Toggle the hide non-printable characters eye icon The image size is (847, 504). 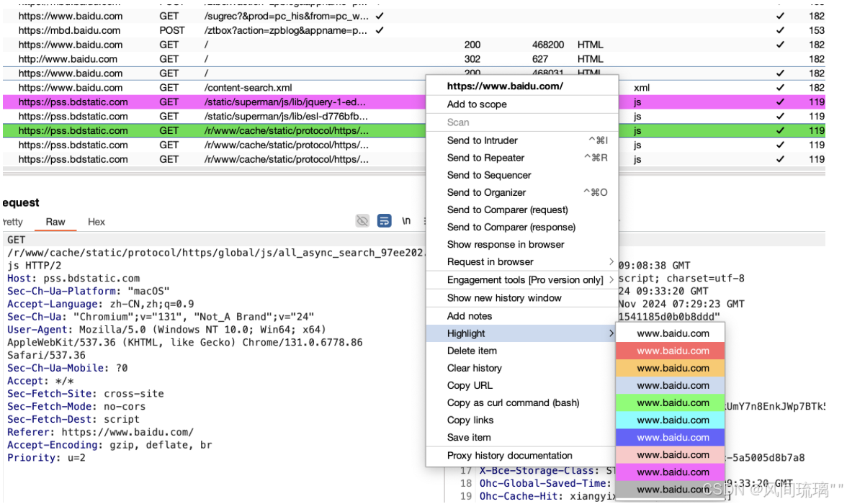pyautogui.click(x=362, y=221)
